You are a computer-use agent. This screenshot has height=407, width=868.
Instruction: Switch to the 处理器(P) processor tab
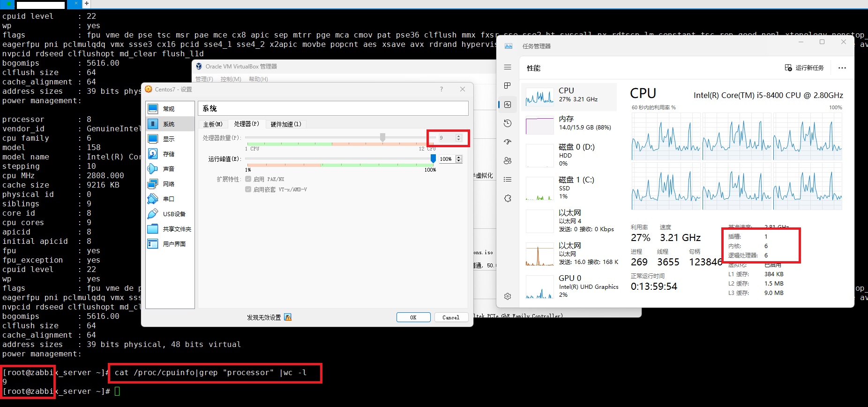(x=247, y=124)
